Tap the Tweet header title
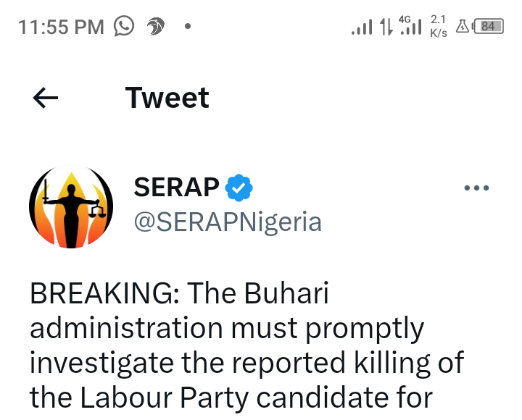The image size is (522, 420). point(167,98)
